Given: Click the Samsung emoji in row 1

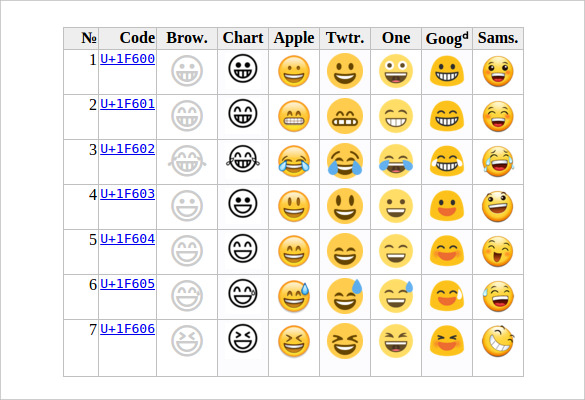Looking at the screenshot, I should click(x=498, y=71).
